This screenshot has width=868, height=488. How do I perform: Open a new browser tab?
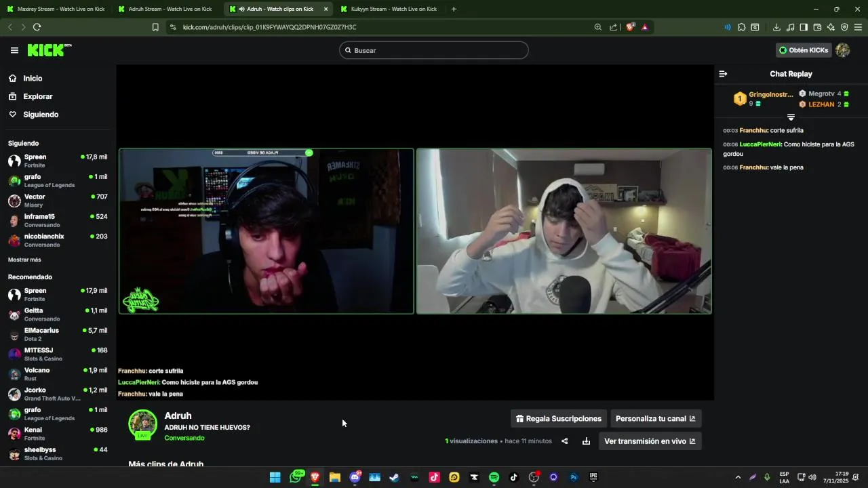pyautogui.click(x=454, y=9)
